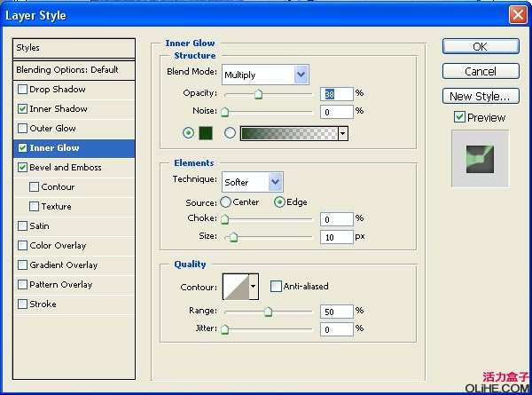
Task: Enable the Drop Shadow checkbox
Action: click(x=23, y=90)
